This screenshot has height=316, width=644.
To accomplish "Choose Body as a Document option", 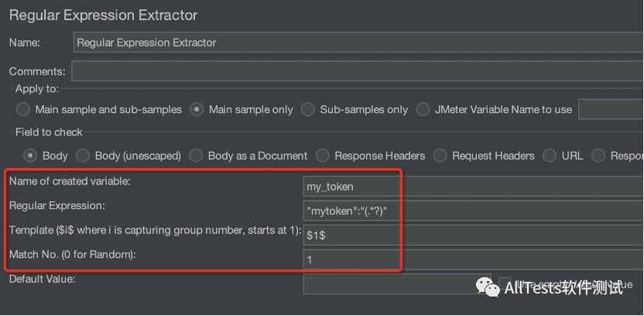I will 196,156.
